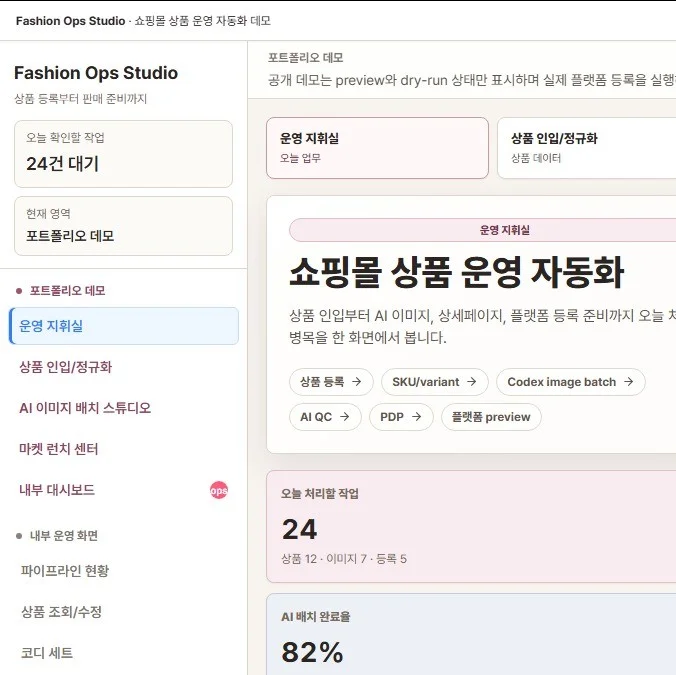The height and width of the screenshot is (675, 676).
Task: Click the PDP chip
Action: (x=401, y=417)
